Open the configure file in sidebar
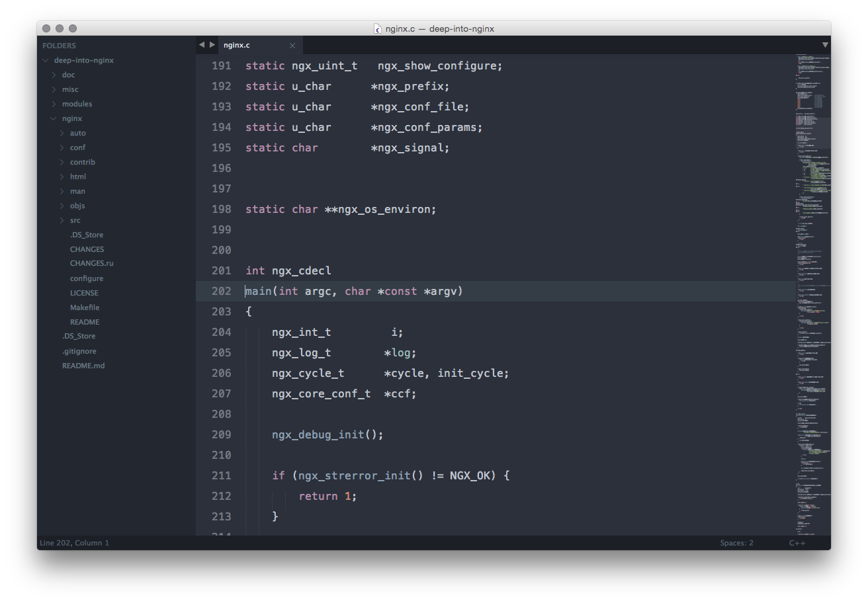Image resolution: width=868 pixels, height=603 pixels. [87, 278]
